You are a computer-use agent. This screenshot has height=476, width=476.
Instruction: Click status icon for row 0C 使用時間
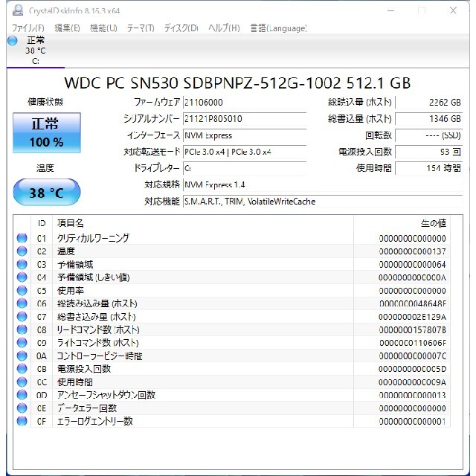(22, 382)
